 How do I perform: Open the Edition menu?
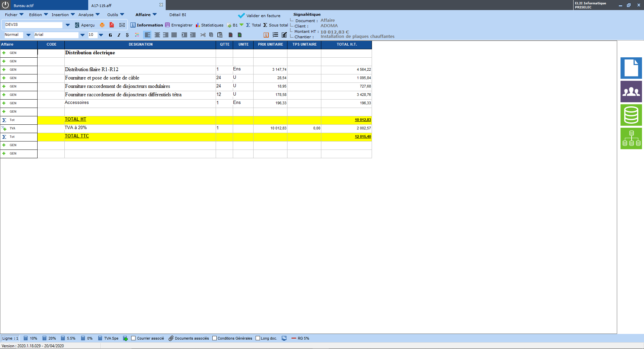pyautogui.click(x=38, y=15)
